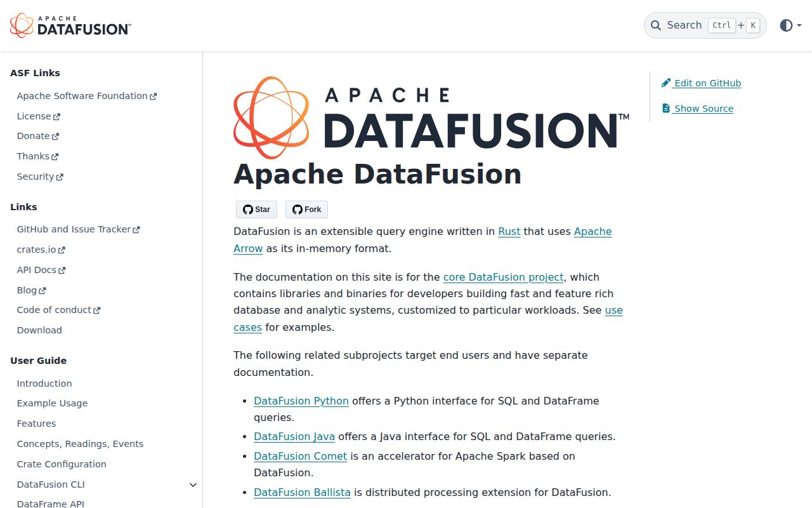Open Crate Configuration page
The image size is (812, 508).
click(62, 464)
